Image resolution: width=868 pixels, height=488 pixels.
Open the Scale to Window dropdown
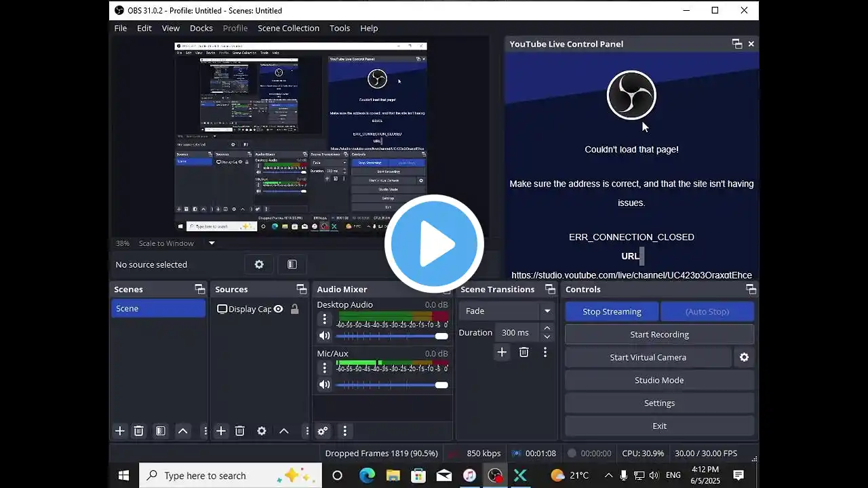coord(212,243)
